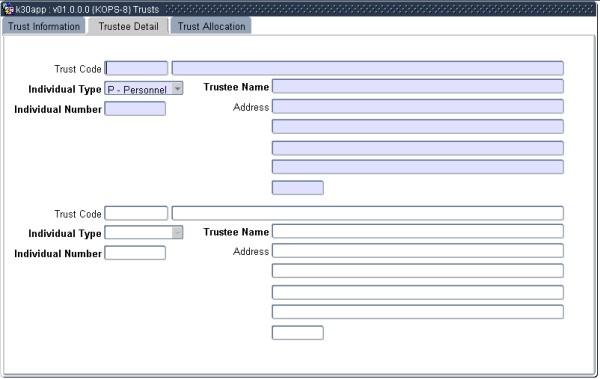The width and height of the screenshot is (600, 379).
Task: Click the first record's fourth Address line
Action: click(418, 167)
